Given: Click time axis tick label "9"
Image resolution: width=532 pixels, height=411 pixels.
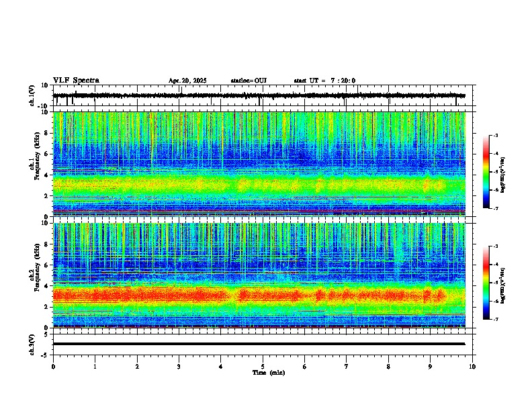Looking at the screenshot, I should (x=430, y=367).
